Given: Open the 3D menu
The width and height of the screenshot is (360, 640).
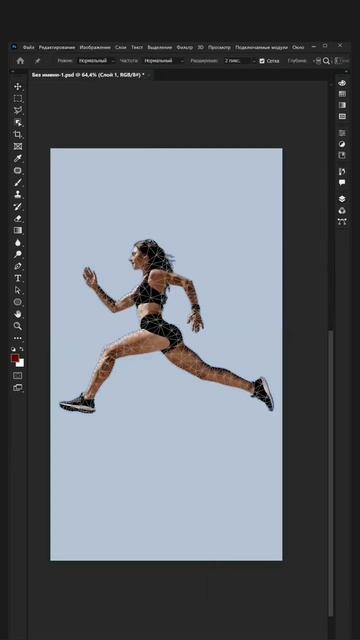Looking at the screenshot, I should [200, 47].
